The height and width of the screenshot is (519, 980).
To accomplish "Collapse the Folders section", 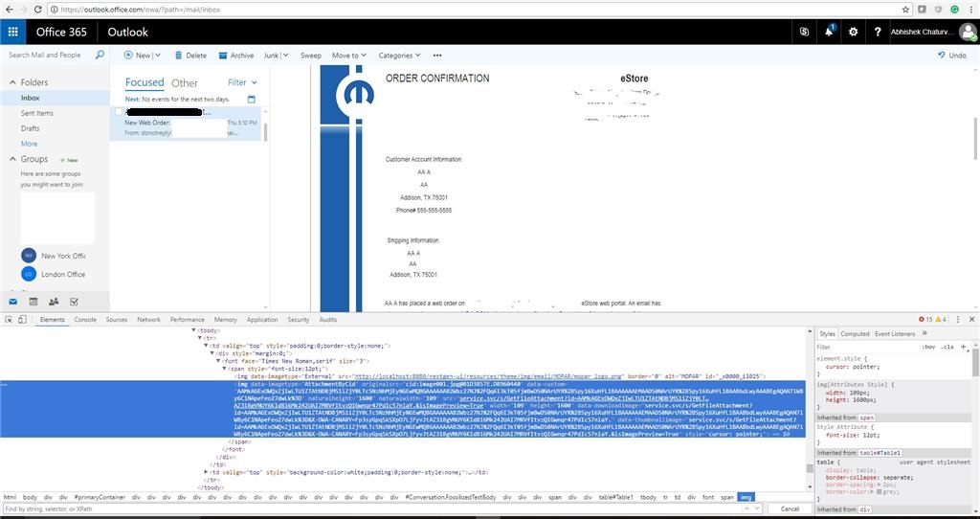I will click(12, 82).
